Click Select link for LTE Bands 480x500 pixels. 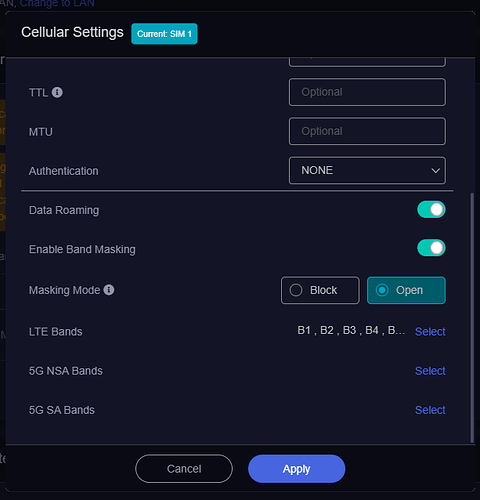coord(430,332)
